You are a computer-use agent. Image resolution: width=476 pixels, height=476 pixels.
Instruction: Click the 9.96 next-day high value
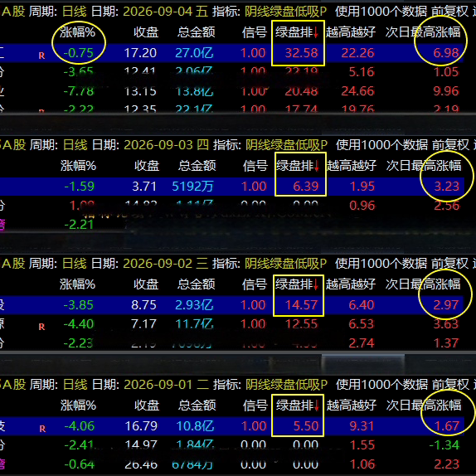446,91
